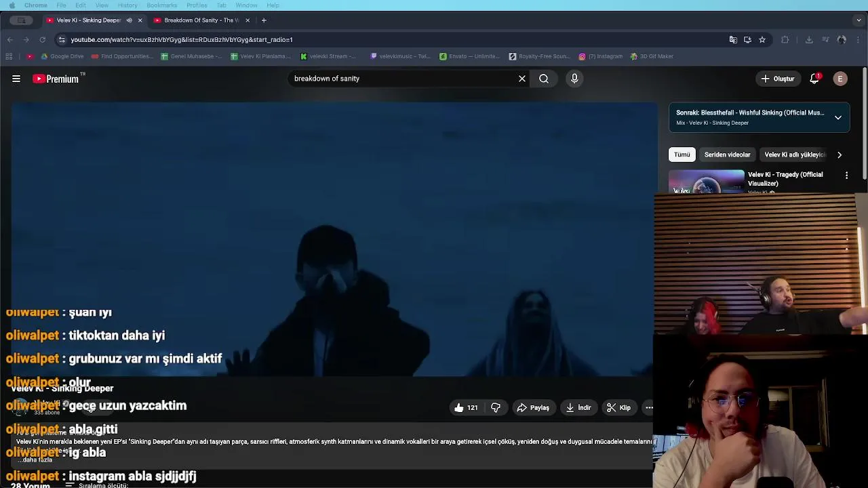
Task: Open more actions three-dot menu under video
Action: (648, 408)
